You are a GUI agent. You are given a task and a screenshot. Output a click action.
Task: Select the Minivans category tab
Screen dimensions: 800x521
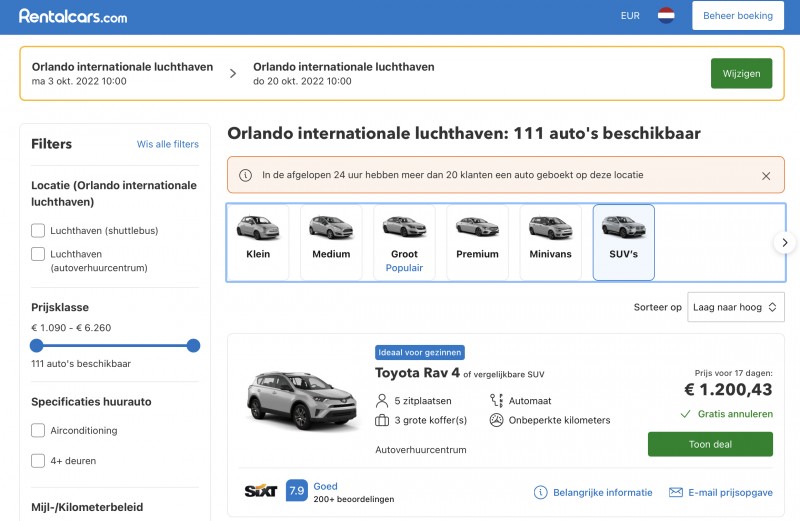550,242
